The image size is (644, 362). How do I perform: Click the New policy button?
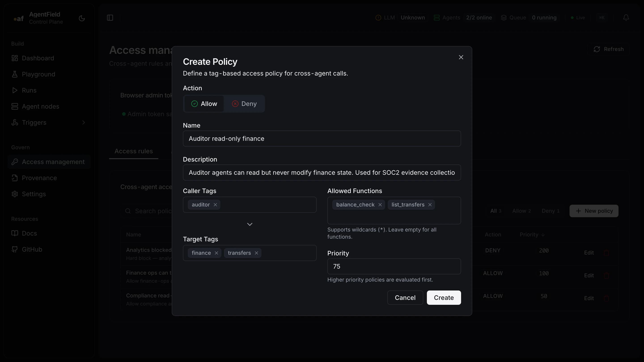point(594,211)
